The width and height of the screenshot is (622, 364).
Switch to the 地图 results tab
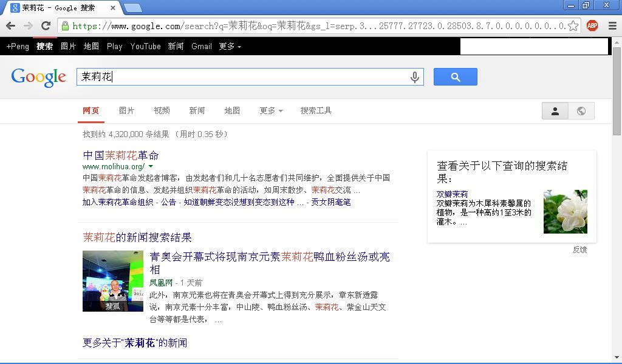232,110
